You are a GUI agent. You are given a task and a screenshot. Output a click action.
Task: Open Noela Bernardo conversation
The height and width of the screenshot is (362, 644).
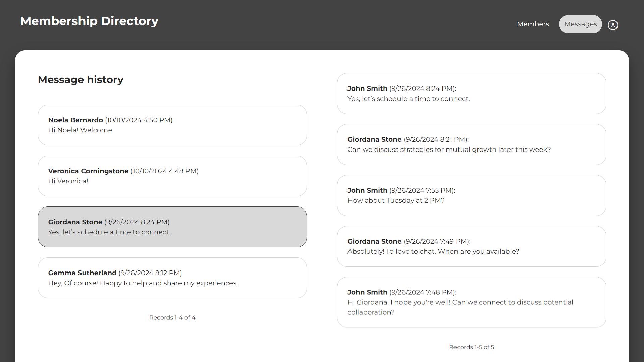[172, 125]
